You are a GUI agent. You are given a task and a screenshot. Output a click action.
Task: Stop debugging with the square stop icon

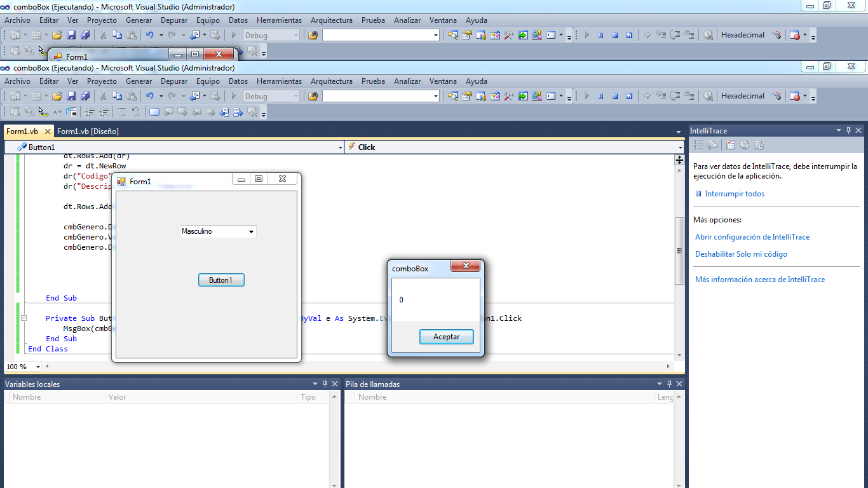(614, 96)
